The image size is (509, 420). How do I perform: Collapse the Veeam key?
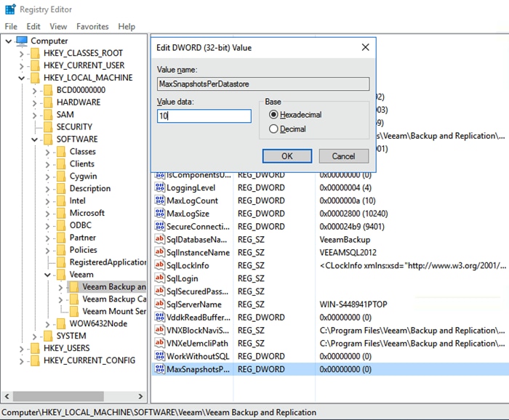(x=47, y=275)
